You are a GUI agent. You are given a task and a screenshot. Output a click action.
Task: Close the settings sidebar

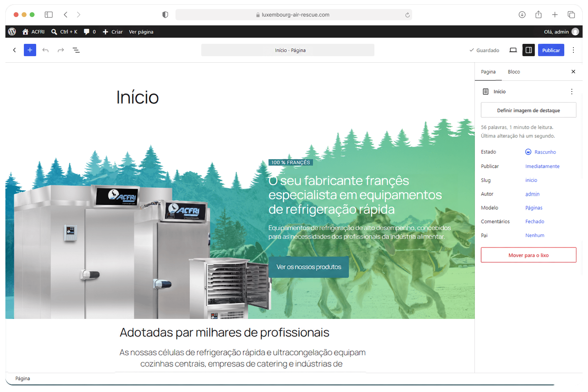(573, 72)
